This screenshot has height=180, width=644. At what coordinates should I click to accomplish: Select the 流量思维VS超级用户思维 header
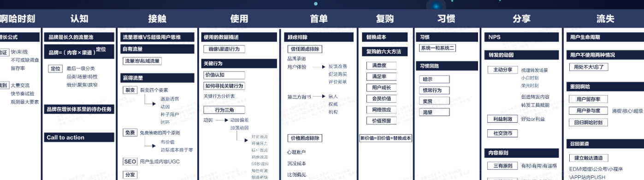158,37
